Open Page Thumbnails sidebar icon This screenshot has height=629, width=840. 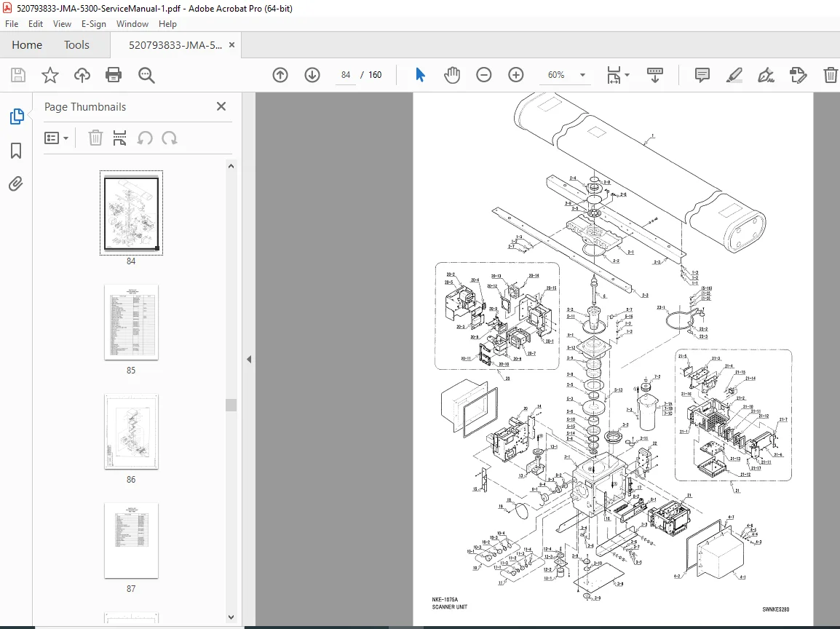pos(17,116)
